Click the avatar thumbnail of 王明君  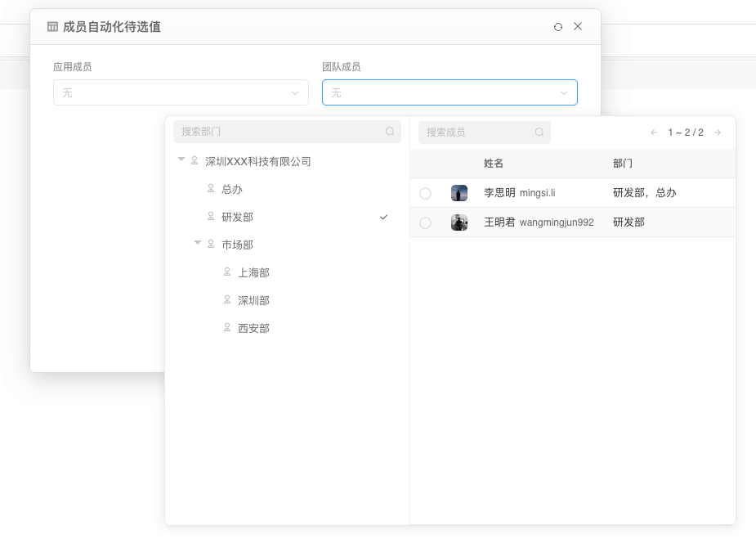[x=459, y=222]
